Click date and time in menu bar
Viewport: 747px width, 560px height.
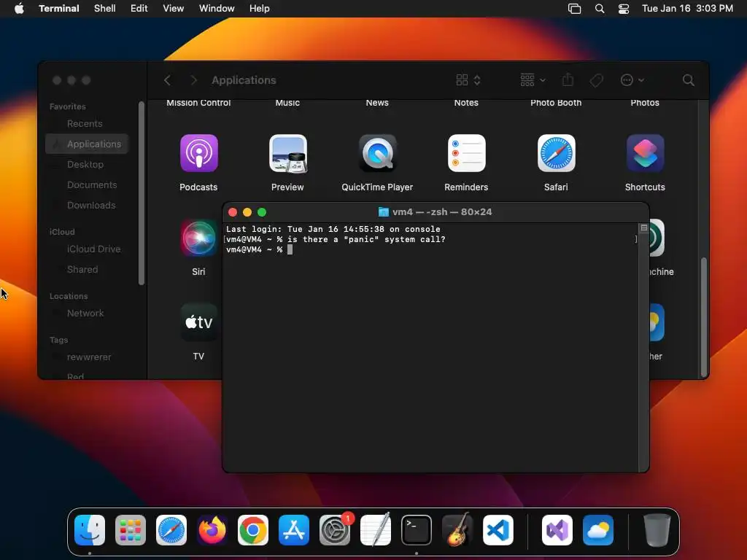(687, 9)
